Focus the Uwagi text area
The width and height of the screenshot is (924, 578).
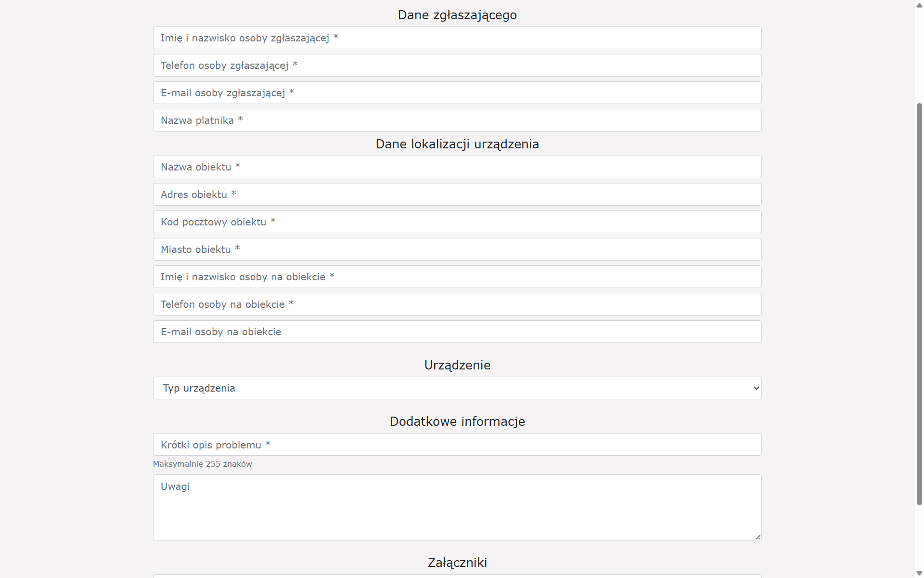pyautogui.click(x=457, y=507)
